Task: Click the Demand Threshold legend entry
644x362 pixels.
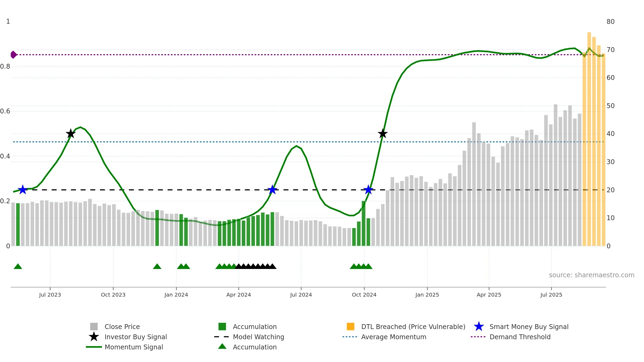Action: [511, 337]
